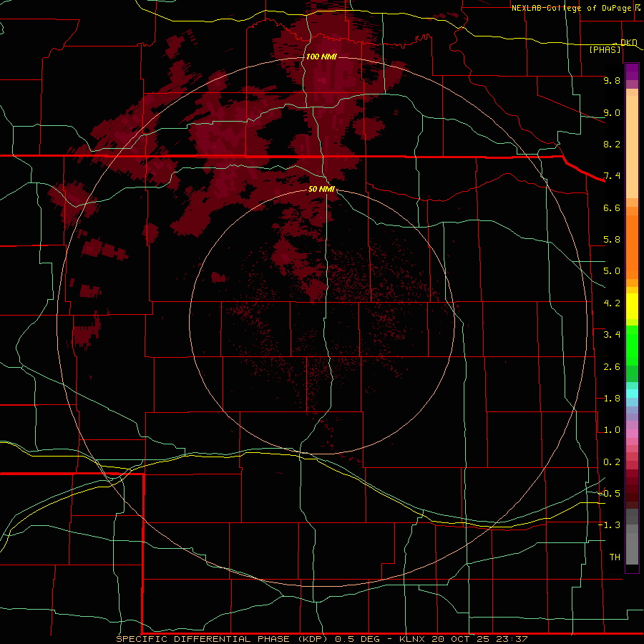This screenshot has width=644, height=644.
Task: Click the TH threshold label on scale
Action: point(615,557)
